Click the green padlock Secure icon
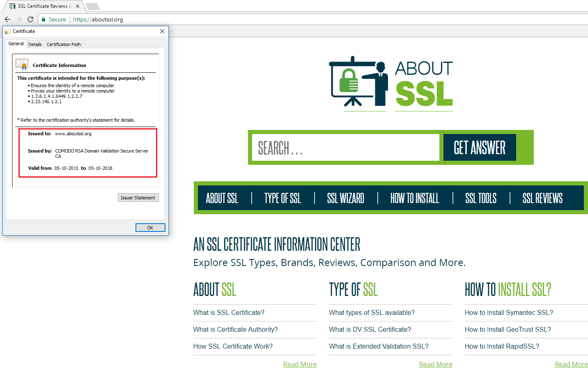The image size is (588, 370). pyautogui.click(x=44, y=19)
